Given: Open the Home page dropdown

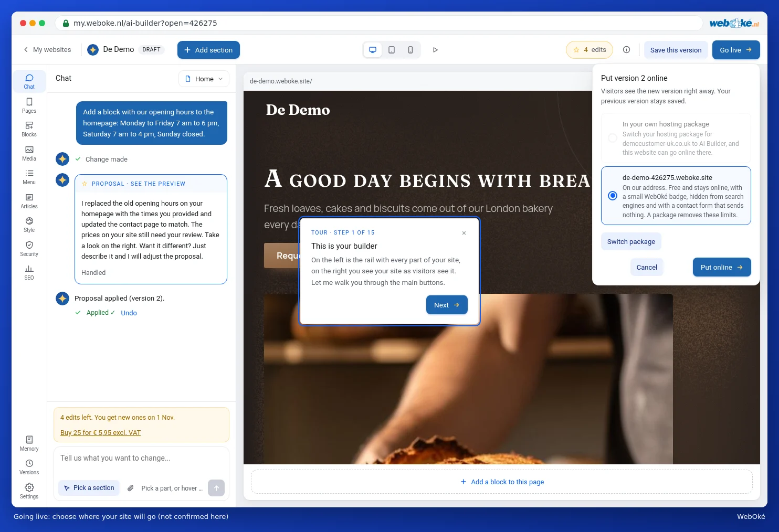Looking at the screenshot, I should tap(204, 79).
